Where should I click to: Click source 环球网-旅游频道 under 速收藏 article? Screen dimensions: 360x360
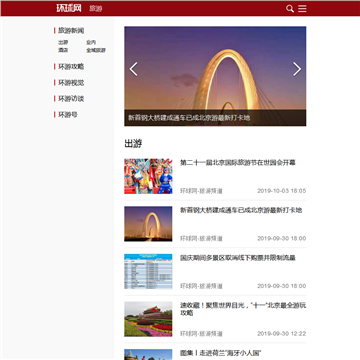[x=201, y=334]
